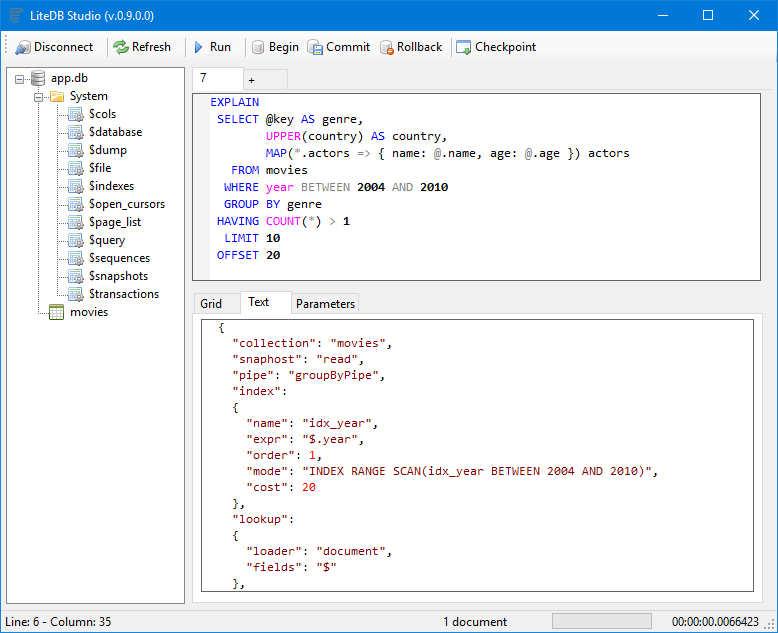Collapse the System folder node
The image size is (778, 633).
pyautogui.click(x=38, y=96)
